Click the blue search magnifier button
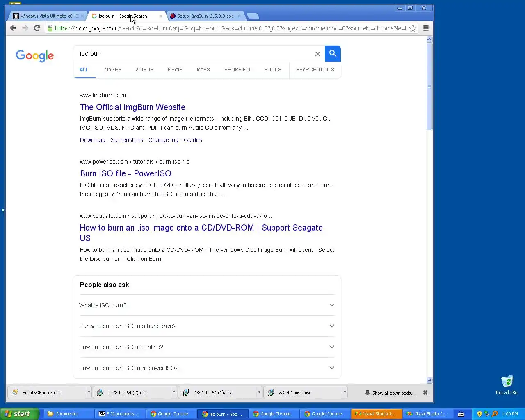The image size is (525, 420). 333,53
